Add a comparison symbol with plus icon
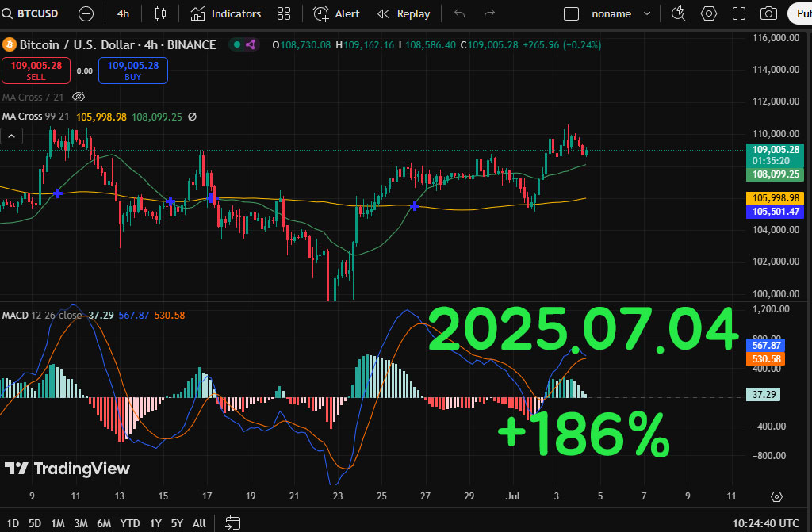 pos(86,14)
